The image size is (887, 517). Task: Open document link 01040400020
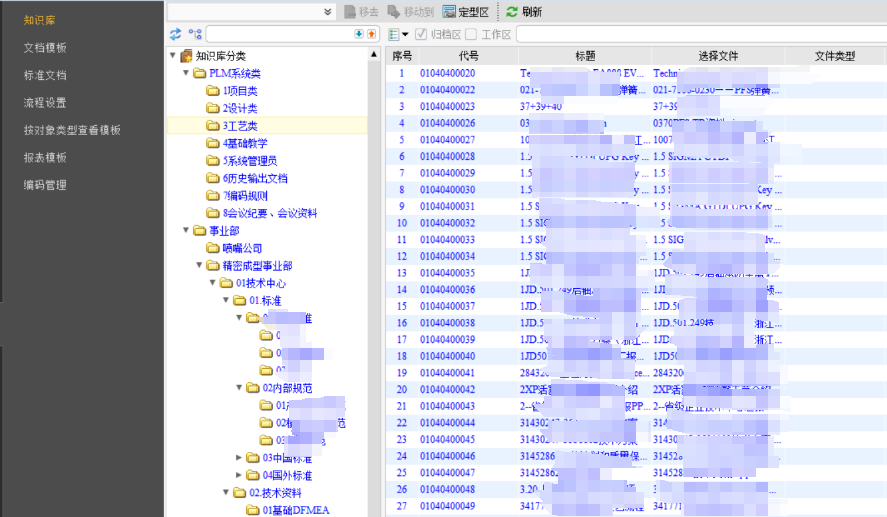point(447,74)
